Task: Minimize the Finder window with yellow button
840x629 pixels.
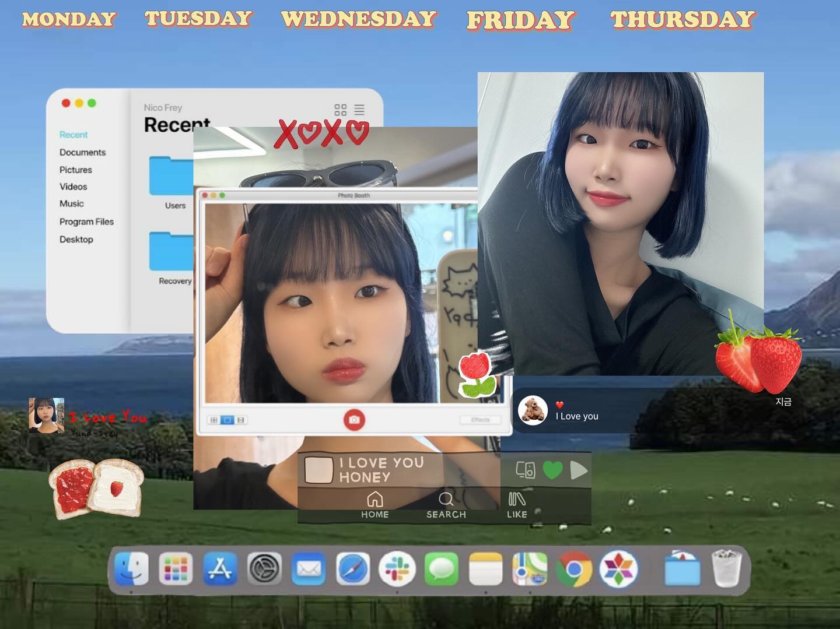Action: click(79, 103)
